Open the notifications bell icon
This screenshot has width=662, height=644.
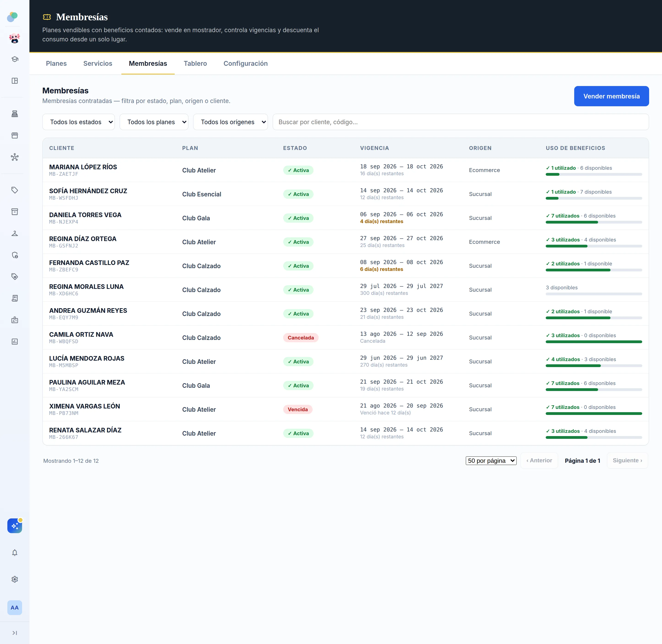(14, 553)
